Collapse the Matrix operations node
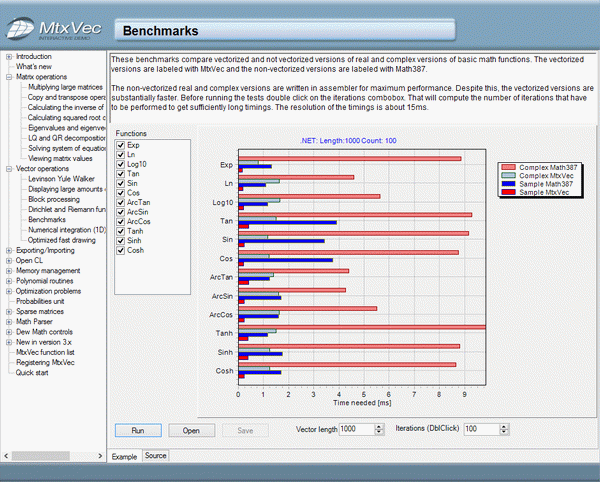This screenshot has height=482, width=600. pos(9,77)
